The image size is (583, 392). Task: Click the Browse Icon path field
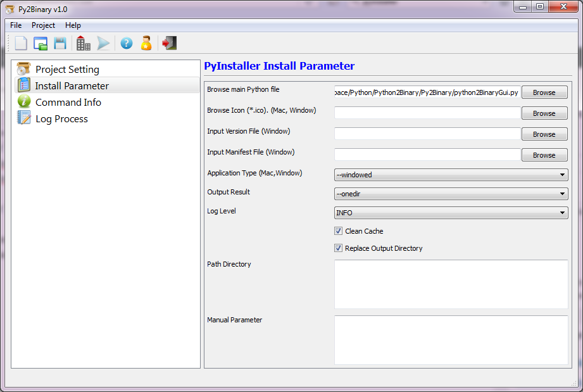pyautogui.click(x=427, y=113)
